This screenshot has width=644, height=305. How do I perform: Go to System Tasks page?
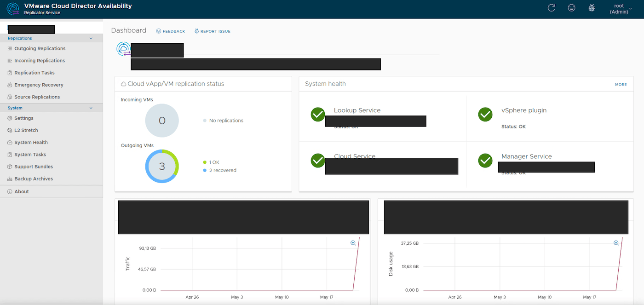pos(30,155)
